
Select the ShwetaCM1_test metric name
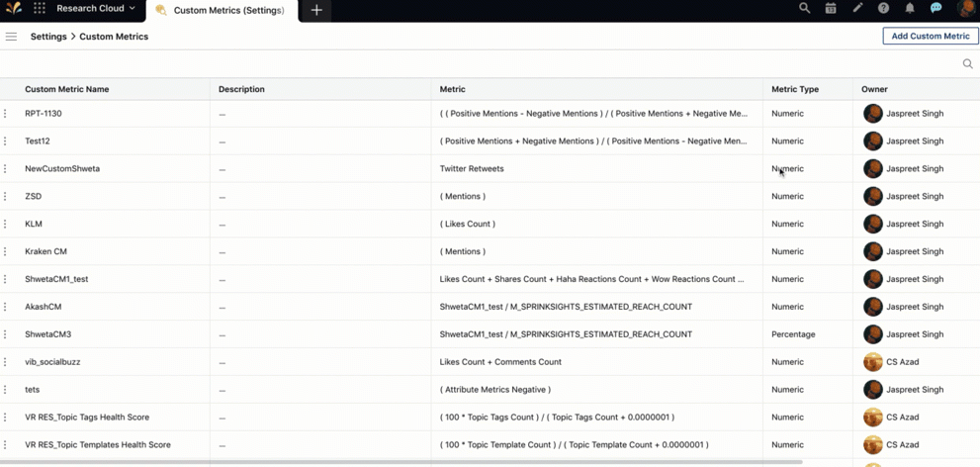click(x=56, y=279)
